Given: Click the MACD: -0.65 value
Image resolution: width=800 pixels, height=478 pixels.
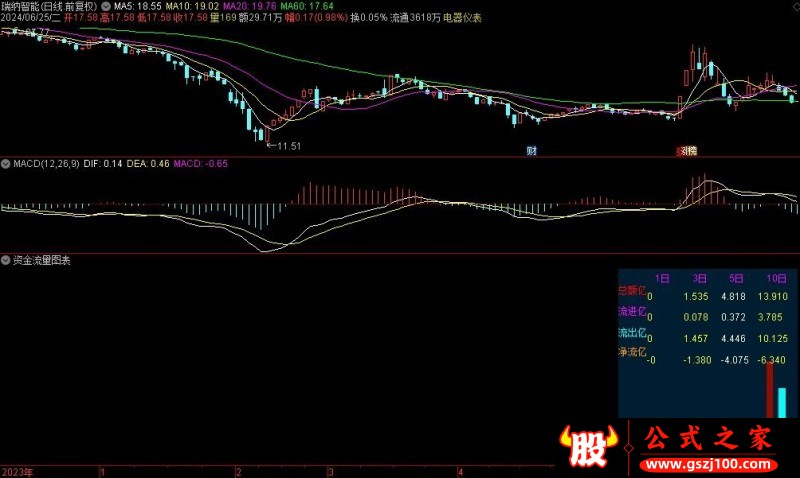Looking at the screenshot, I should (201, 164).
